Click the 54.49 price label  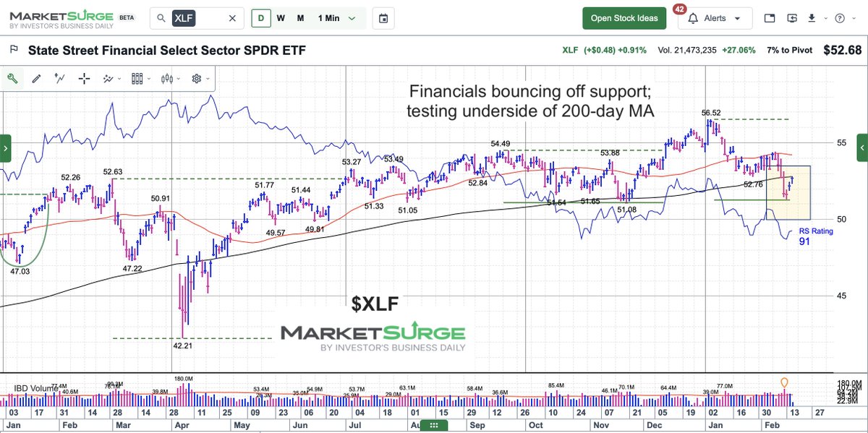(x=501, y=144)
